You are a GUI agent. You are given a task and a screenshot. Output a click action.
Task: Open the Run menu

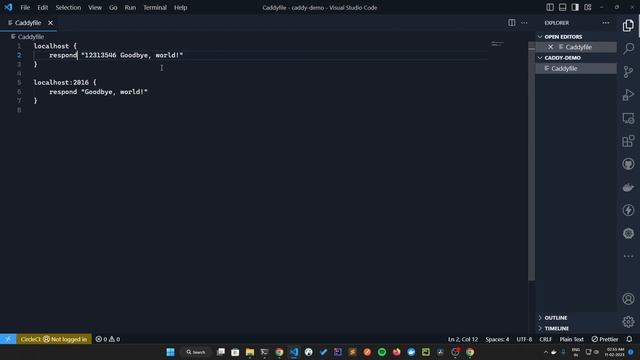130,7
